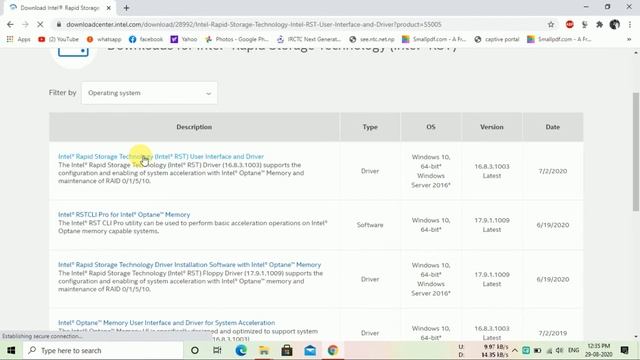Open Microsoft Store from the taskbar
The image size is (640, 360).
(x=287, y=351)
